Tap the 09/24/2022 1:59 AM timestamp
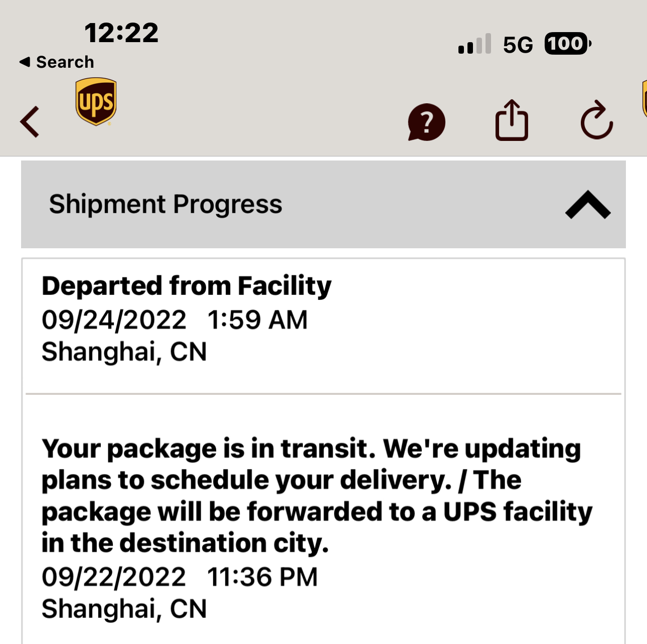 tap(174, 319)
